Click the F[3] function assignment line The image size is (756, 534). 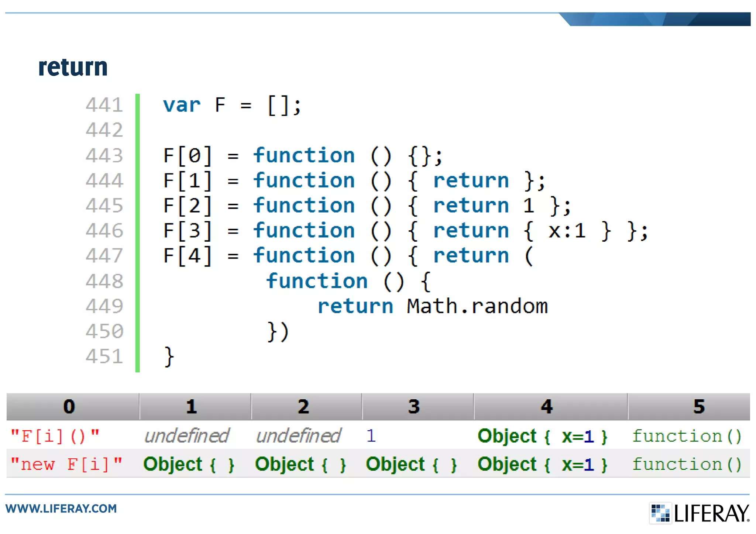(x=405, y=231)
